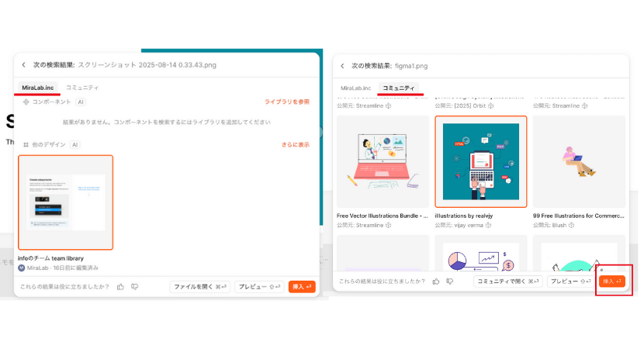Click thumbs down in right panel feedback
Screen dimensions: 644x349
point(450,282)
